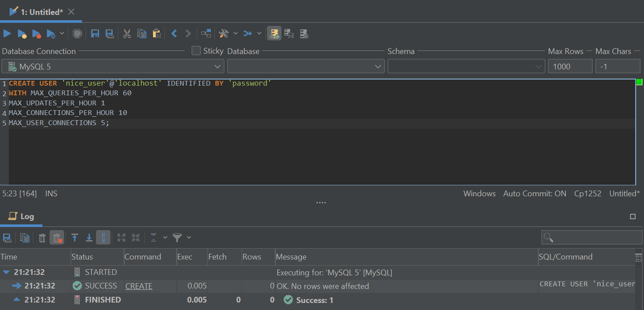Open the CREATE command link
The image size is (644, 310).
(139, 286)
